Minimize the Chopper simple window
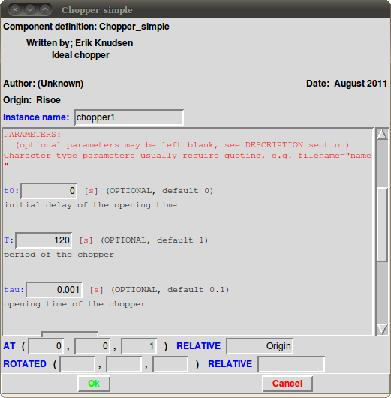This screenshot has width=391, height=398. pos(30,10)
